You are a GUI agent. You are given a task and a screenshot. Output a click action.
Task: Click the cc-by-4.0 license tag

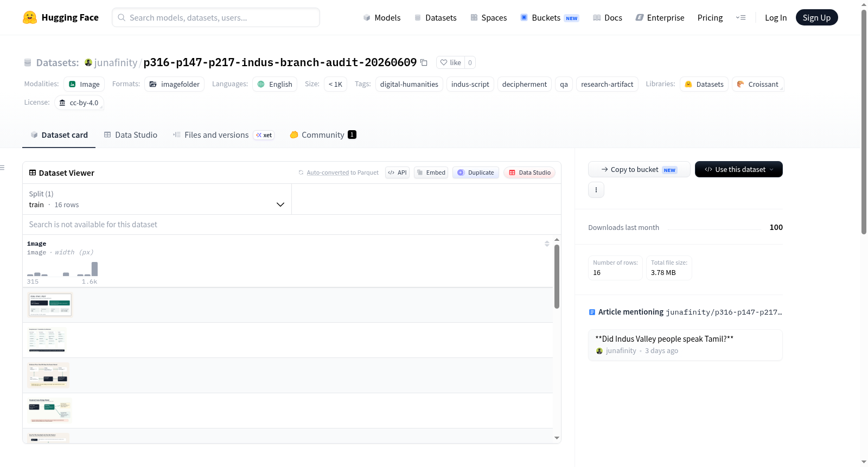[x=79, y=103]
